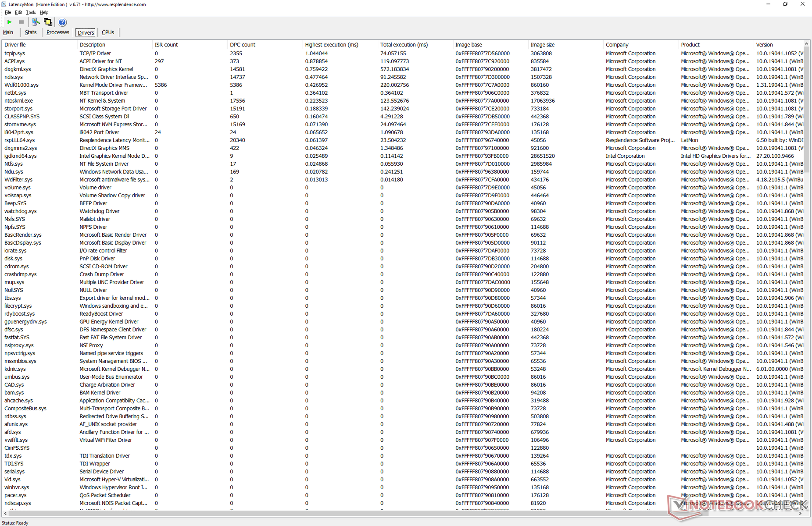Open the options icon showing a computer and pen

coord(36,22)
